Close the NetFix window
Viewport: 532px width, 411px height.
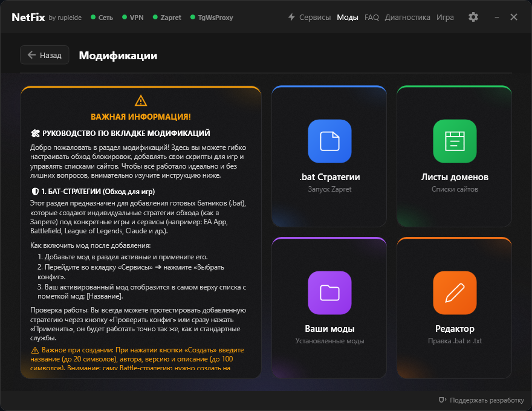tap(514, 17)
